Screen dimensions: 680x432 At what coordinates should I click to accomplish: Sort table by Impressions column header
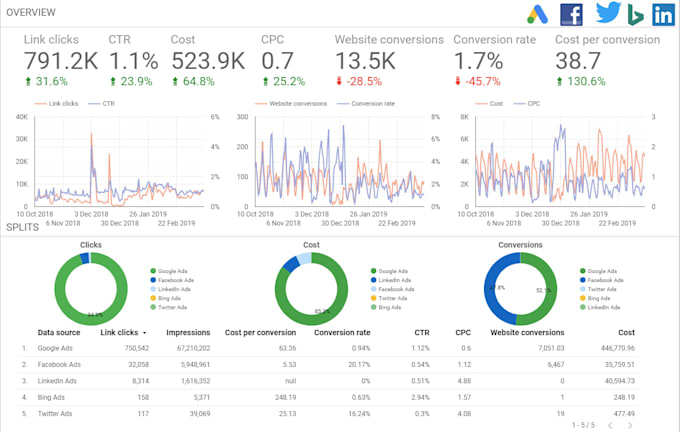188,333
